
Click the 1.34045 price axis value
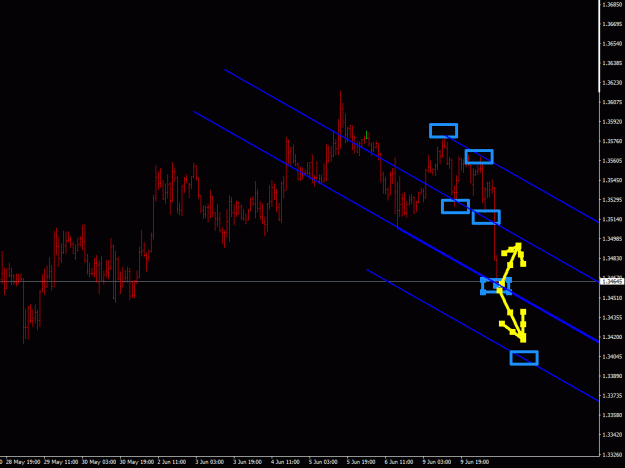point(613,356)
